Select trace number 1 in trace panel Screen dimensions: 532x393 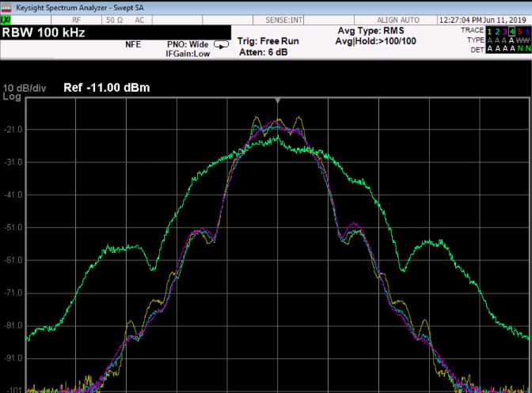490,30
